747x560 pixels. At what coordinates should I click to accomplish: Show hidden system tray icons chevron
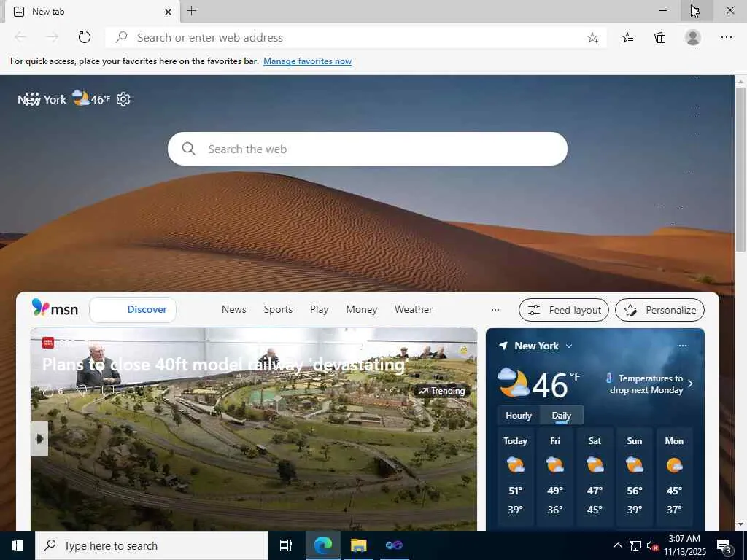tap(617, 545)
